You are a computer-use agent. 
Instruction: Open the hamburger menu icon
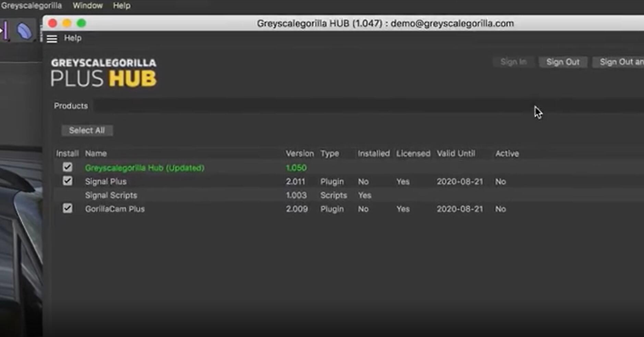[52, 39]
